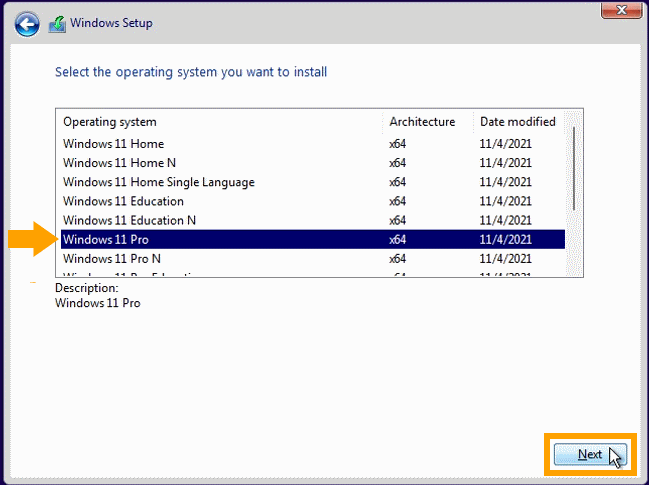Image resolution: width=649 pixels, height=485 pixels.
Task: Select the highlighted Windows 11 Pro row
Action: tap(313, 239)
